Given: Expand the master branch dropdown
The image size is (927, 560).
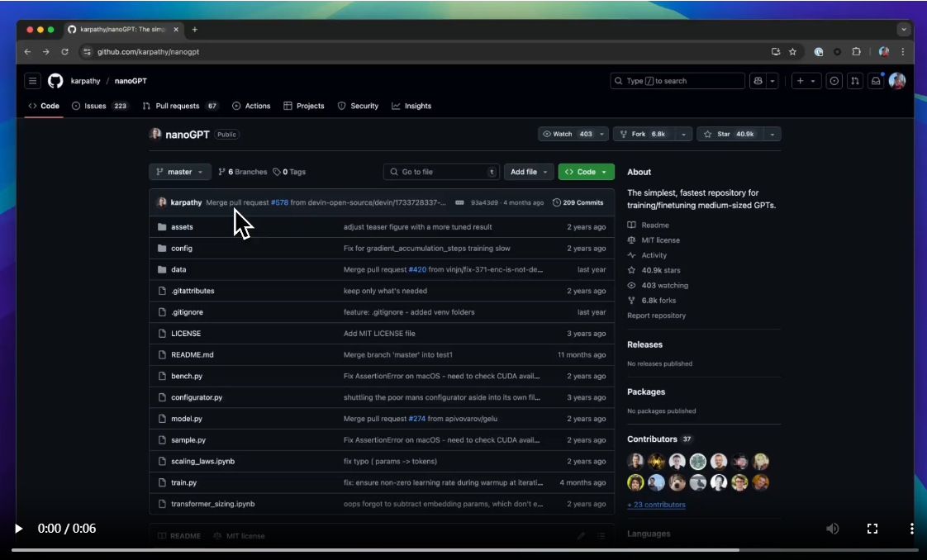Looking at the screenshot, I should pyautogui.click(x=179, y=172).
